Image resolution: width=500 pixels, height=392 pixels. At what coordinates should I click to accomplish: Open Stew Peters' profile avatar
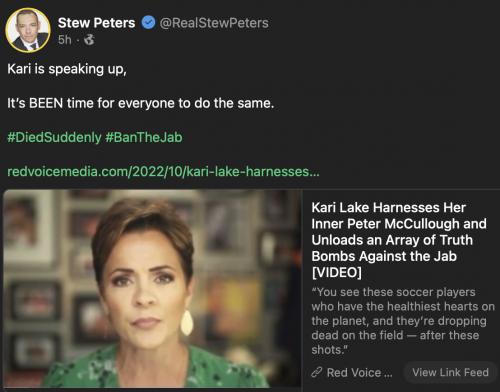tap(28, 30)
